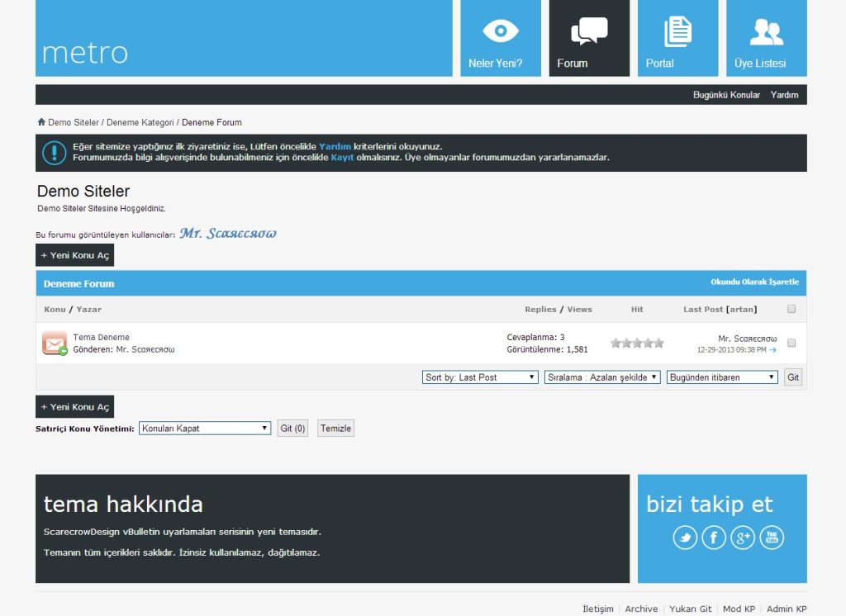The image size is (846, 616).
Task: Go to last post arrow icon
Action: point(772,350)
